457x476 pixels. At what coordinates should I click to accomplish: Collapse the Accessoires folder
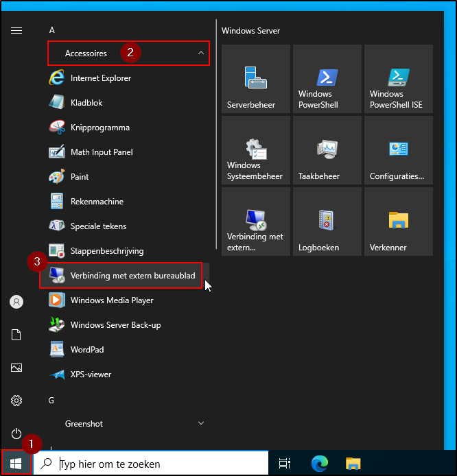[128, 53]
